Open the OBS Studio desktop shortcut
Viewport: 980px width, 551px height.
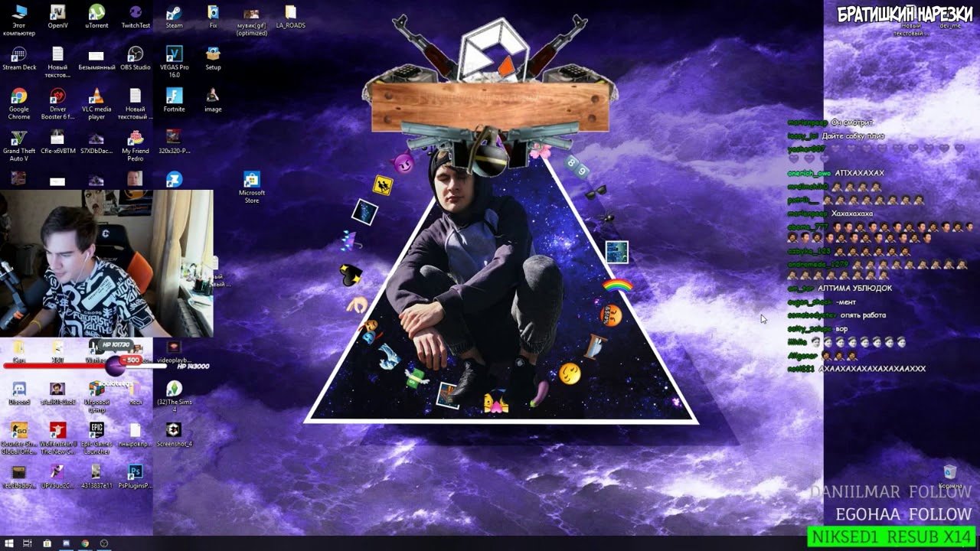(136, 54)
